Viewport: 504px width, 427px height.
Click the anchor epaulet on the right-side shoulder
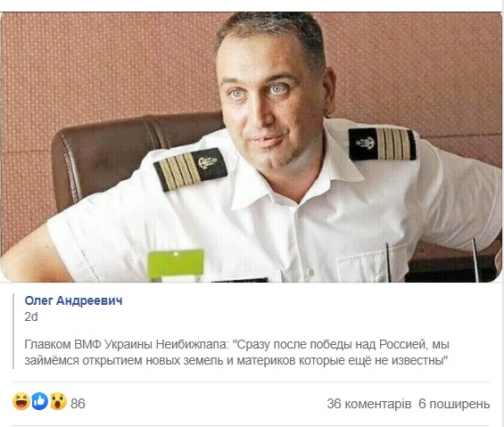tap(382, 144)
